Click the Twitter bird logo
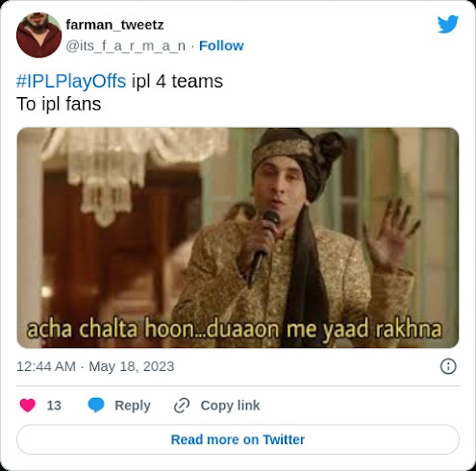The width and height of the screenshot is (476, 471). click(x=448, y=24)
